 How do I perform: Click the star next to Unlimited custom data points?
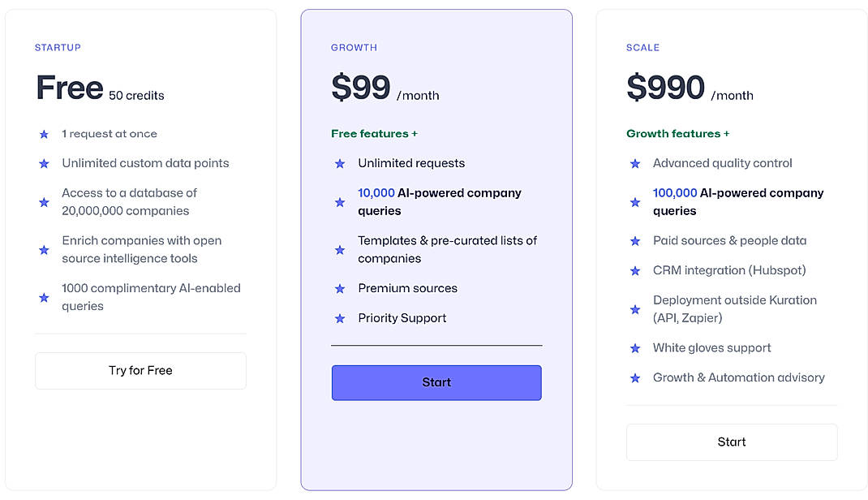pyautogui.click(x=43, y=163)
